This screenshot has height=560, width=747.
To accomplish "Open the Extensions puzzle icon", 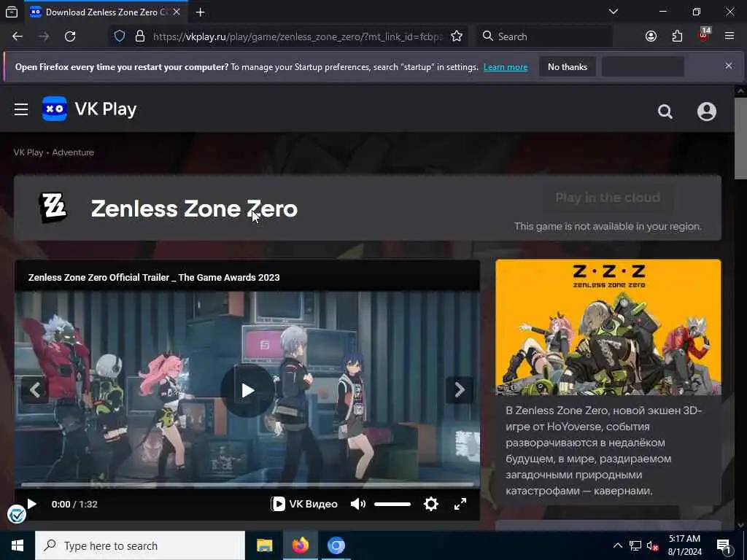I will pyautogui.click(x=677, y=36).
